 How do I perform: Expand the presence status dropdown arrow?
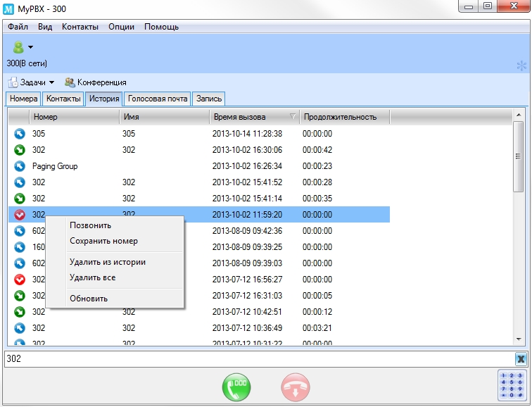tap(31, 48)
